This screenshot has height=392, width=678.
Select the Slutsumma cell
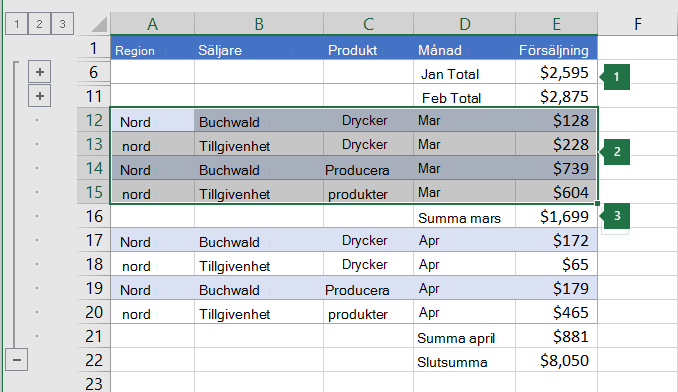coord(464,360)
